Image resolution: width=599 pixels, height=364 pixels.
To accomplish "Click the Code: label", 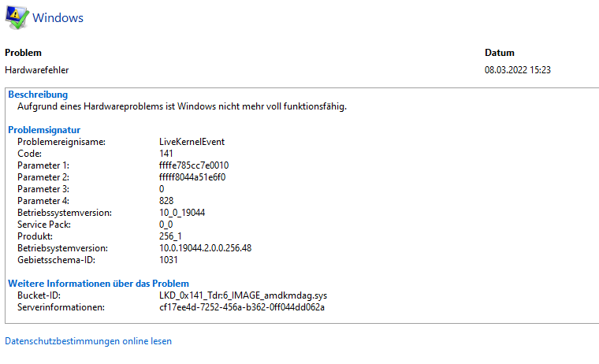I will [29, 154].
